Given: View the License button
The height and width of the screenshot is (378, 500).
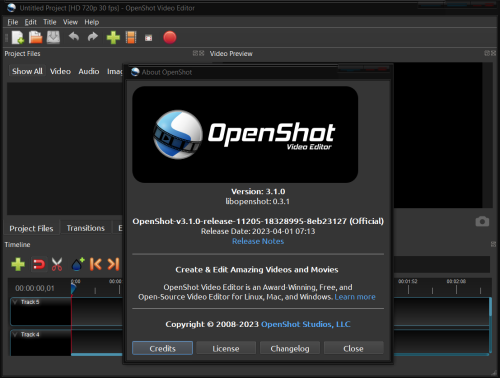Looking at the screenshot, I should [226, 348].
